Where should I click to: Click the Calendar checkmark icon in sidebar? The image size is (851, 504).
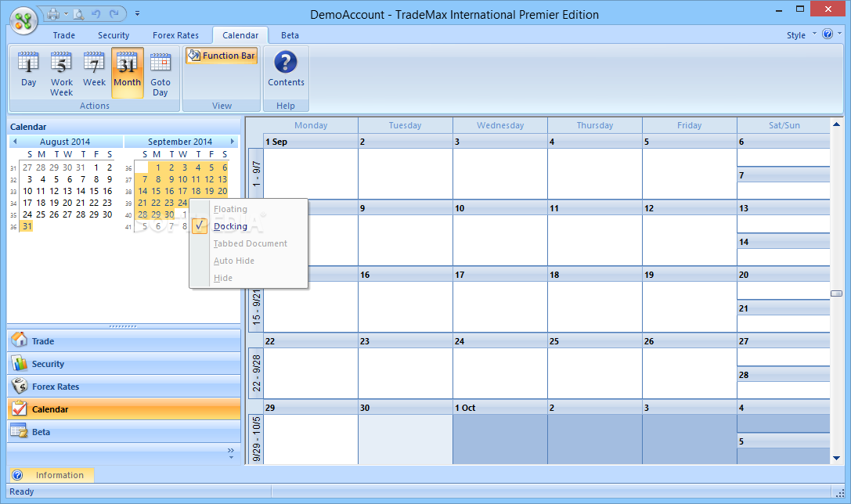click(19, 408)
